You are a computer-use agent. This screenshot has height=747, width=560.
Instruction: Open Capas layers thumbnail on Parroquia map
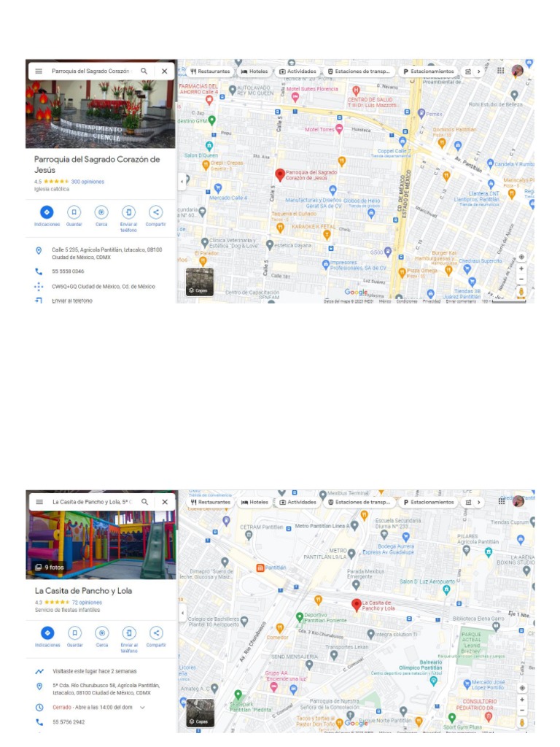click(x=200, y=282)
